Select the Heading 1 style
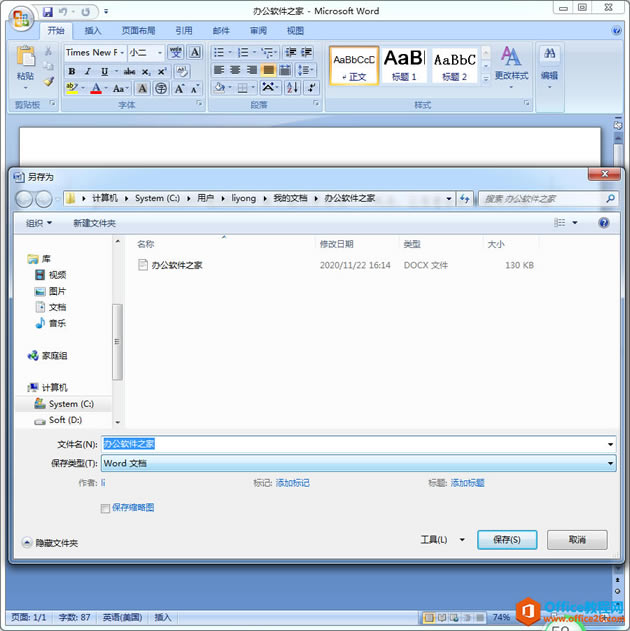 point(404,65)
